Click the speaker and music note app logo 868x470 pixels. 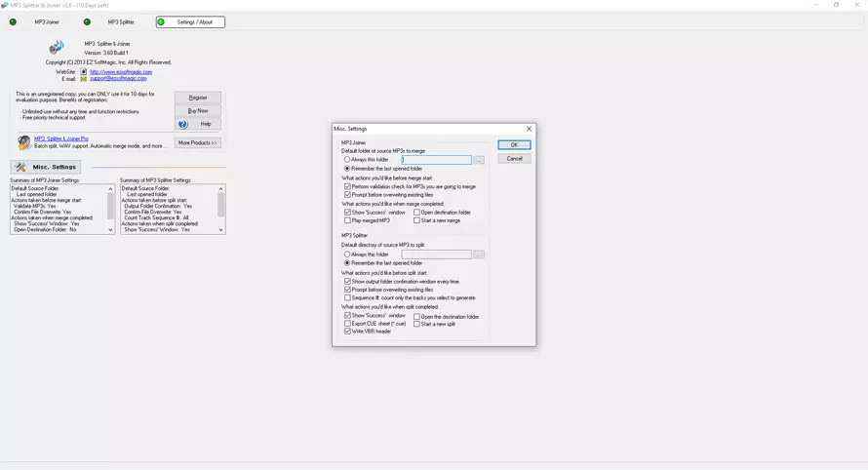[x=57, y=47]
